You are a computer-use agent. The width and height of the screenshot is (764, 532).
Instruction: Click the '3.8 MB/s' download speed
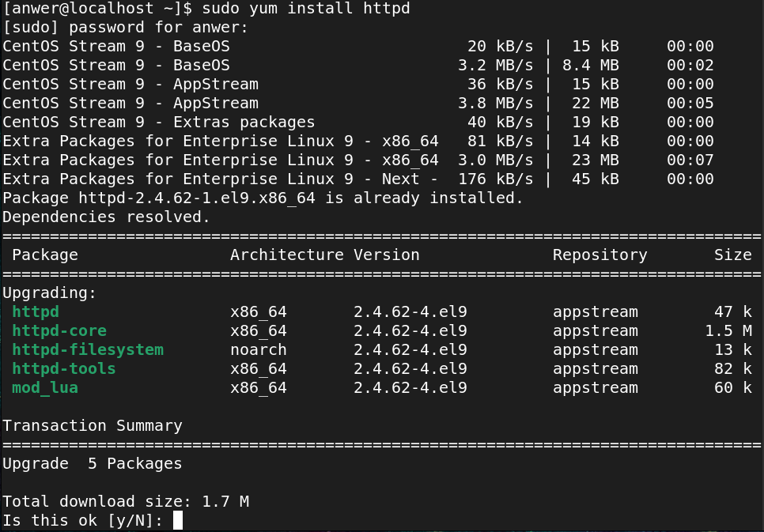click(495, 104)
